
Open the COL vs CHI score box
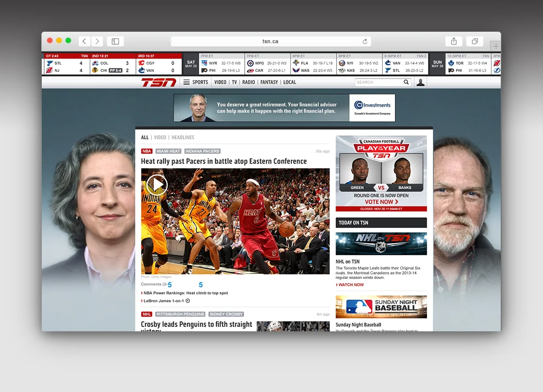(x=113, y=64)
